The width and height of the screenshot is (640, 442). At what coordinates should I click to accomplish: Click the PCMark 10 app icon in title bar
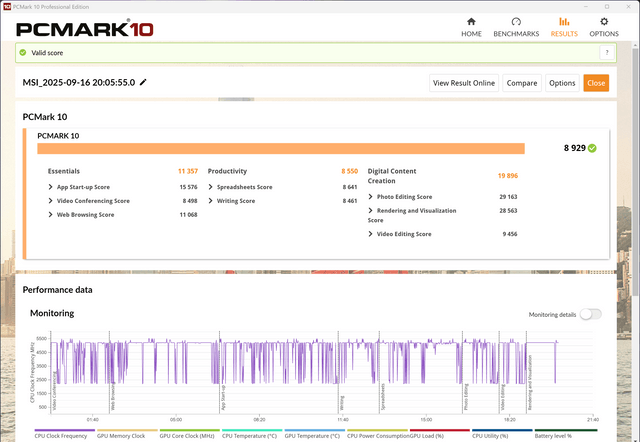point(7,7)
